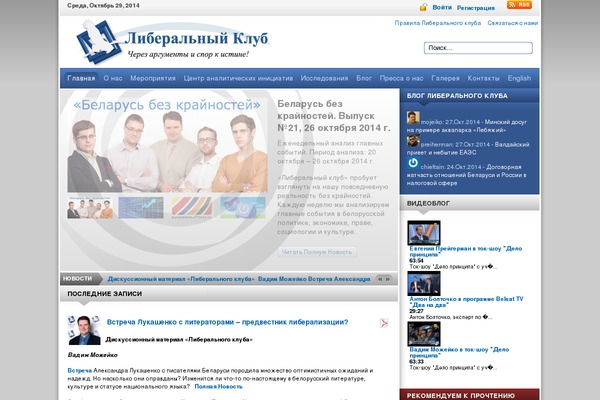Open link Антон Болточко в программе Belsat TV
This screenshot has width=600, height=400.
pos(466,302)
